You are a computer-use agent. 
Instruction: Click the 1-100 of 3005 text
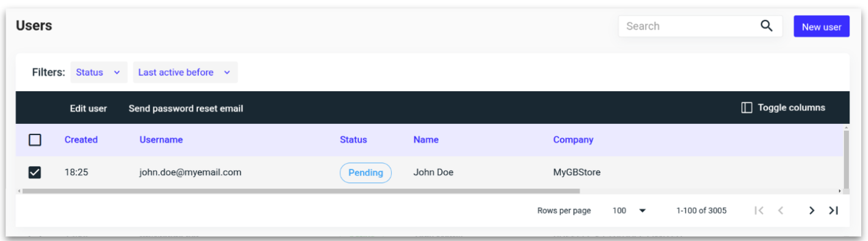coord(701,211)
